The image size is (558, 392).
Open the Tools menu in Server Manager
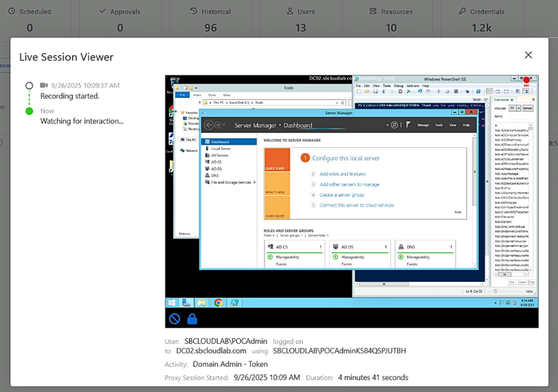(x=439, y=125)
